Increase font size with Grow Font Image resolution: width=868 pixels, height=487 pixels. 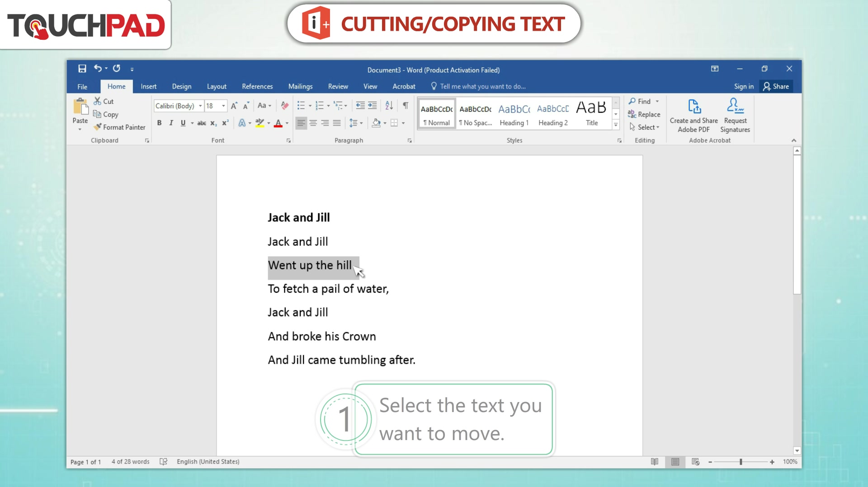[234, 106]
